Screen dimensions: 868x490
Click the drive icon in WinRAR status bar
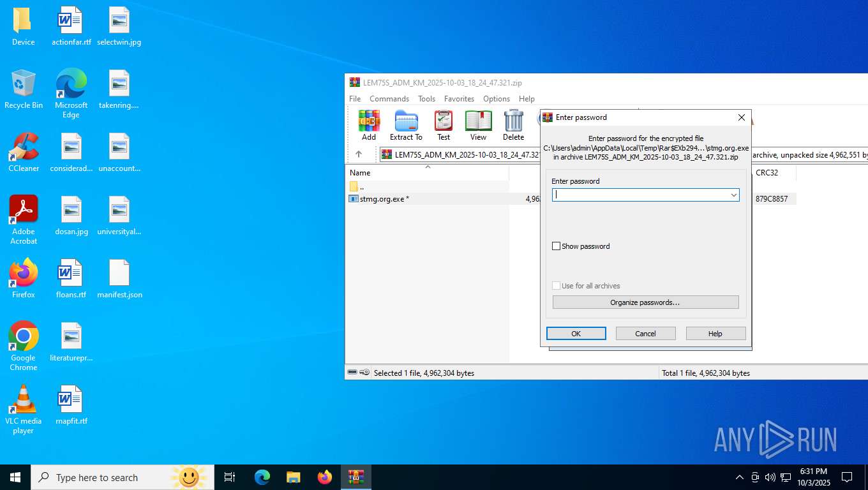point(352,373)
